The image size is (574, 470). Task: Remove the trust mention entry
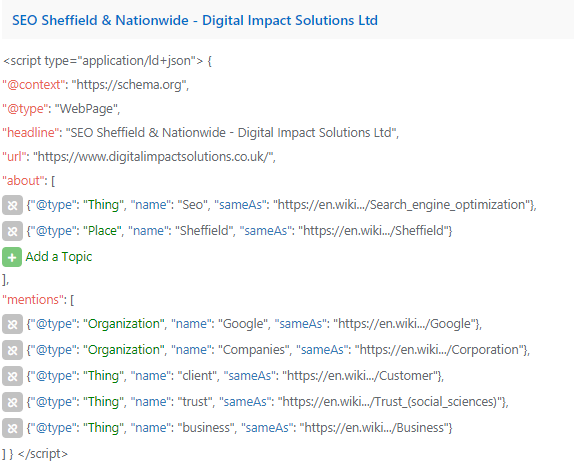[x=12, y=402]
